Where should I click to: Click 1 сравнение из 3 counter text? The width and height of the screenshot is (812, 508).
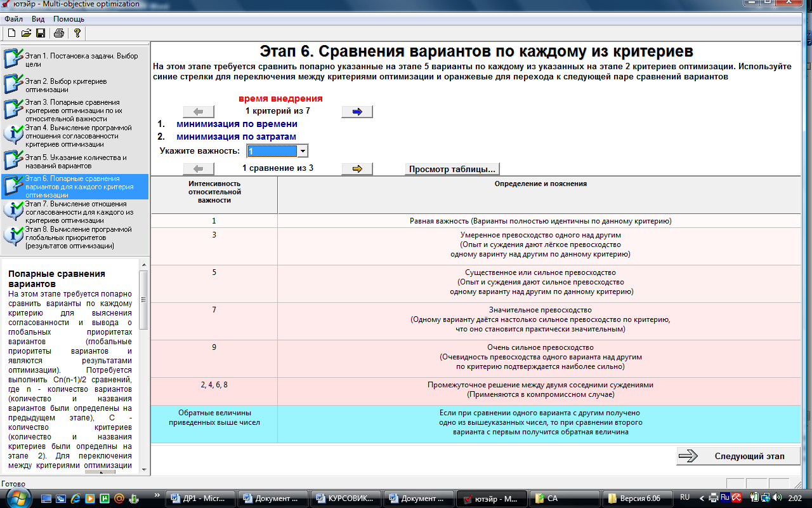coord(278,168)
